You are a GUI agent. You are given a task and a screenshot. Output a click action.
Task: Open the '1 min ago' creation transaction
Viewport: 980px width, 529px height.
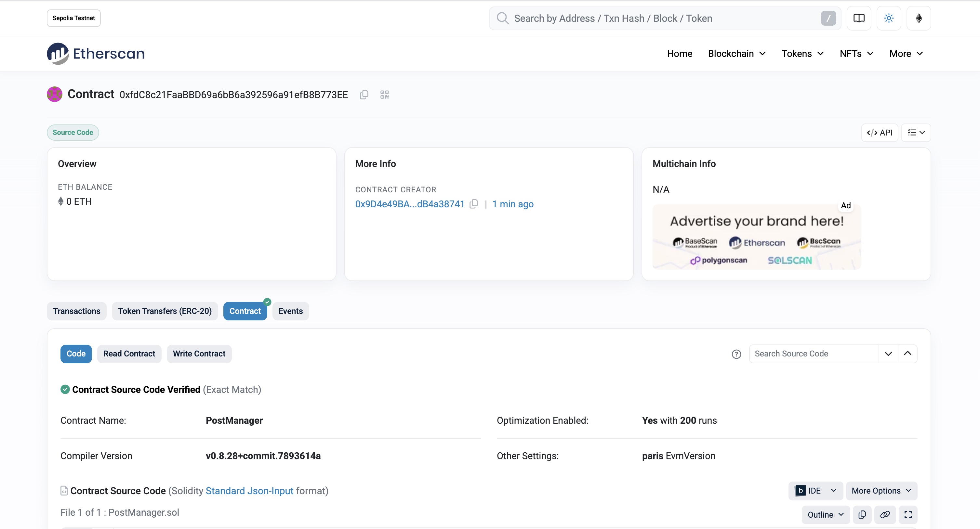pyautogui.click(x=513, y=204)
